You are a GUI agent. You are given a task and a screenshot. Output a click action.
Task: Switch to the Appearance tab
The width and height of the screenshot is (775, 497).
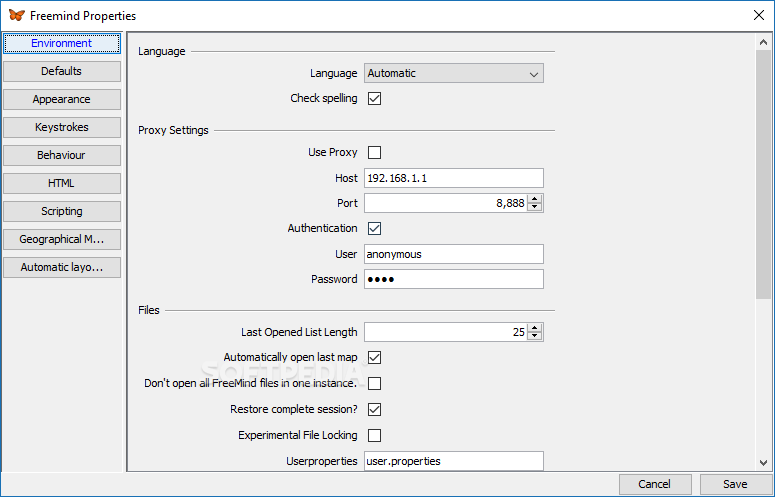coord(62,99)
